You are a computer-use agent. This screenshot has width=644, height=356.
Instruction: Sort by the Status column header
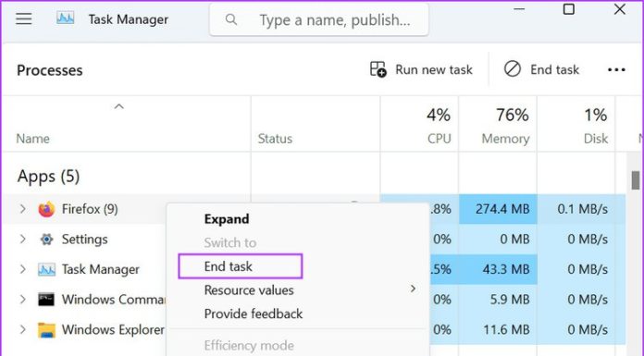(275, 139)
